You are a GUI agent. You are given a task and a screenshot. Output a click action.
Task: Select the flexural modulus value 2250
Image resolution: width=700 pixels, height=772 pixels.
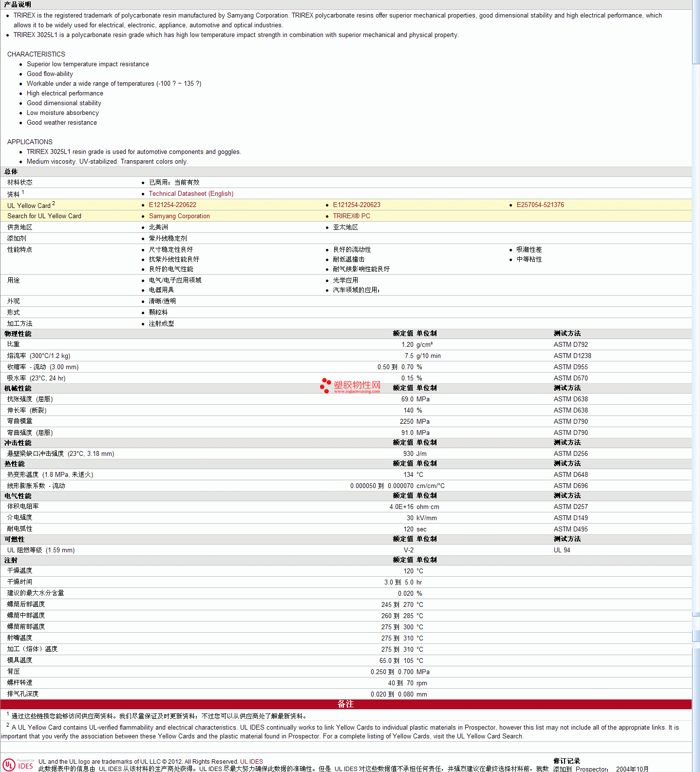pos(407,422)
